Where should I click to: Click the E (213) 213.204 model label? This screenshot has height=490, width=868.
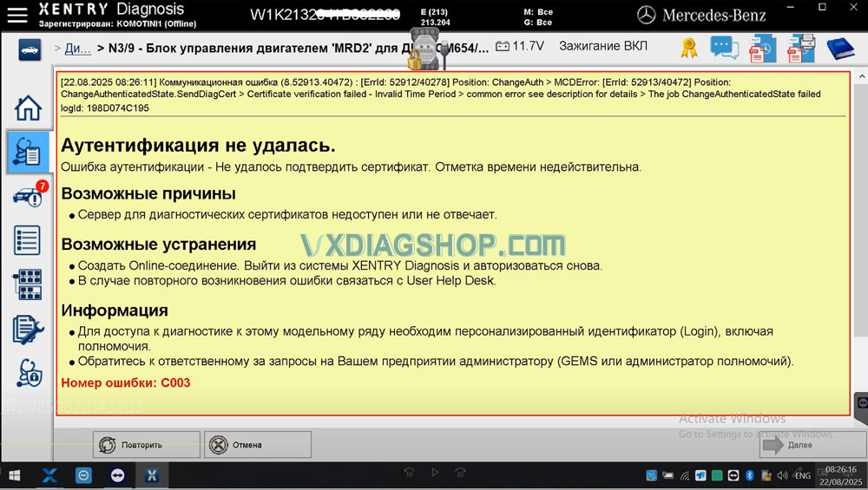[435, 17]
